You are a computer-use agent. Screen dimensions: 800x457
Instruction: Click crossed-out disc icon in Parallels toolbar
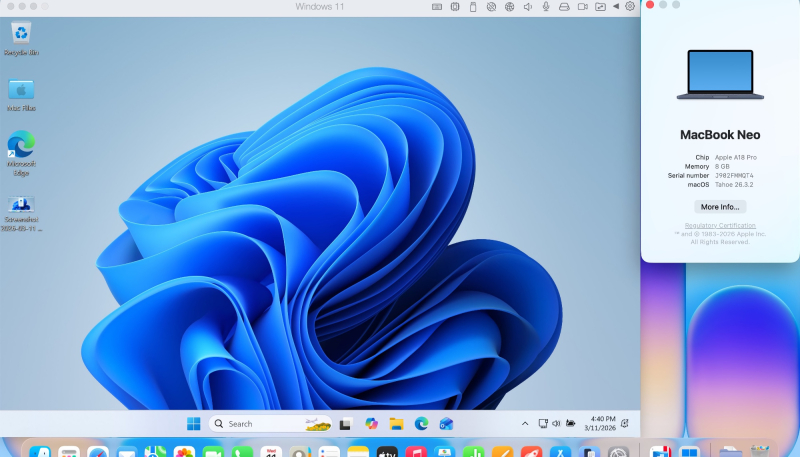pyautogui.click(x=491, y=7)
